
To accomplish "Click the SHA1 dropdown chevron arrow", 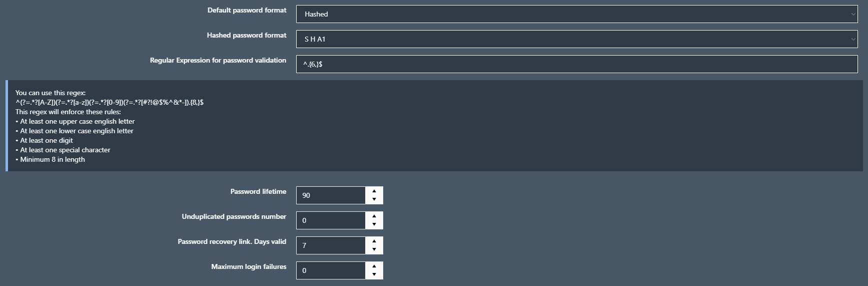I will 853,39.
